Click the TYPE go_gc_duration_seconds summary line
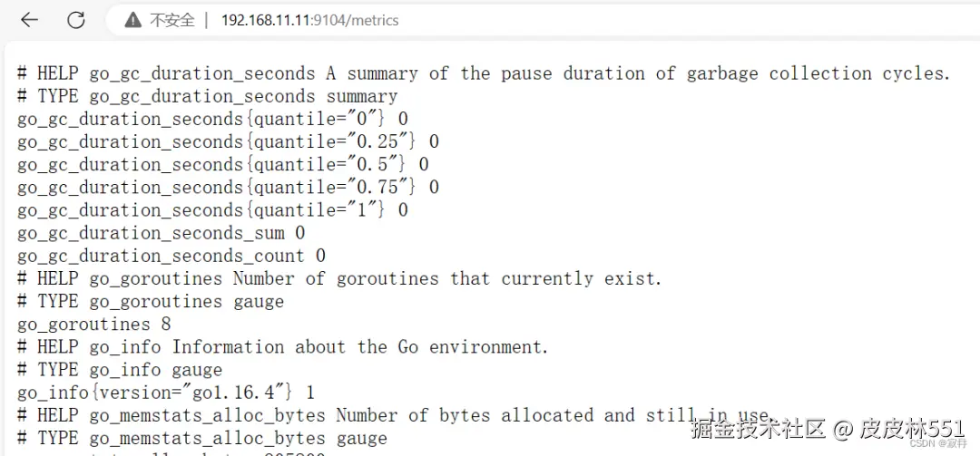 pyautogui.click(x=207, y=96)
